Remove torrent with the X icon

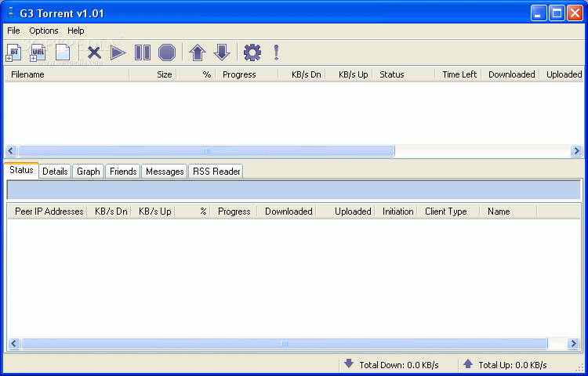click(x=94, y=52)
